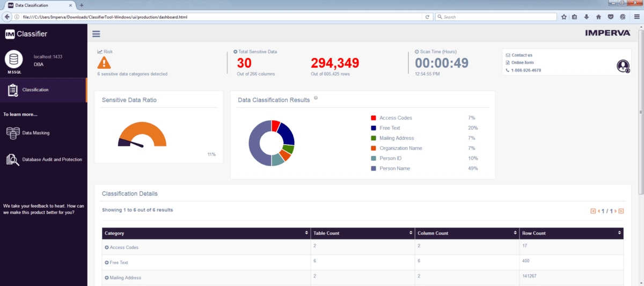Open the Online form link
Image resolution: width=644 pixels, height=286 pixels.
(x=522, y=62)
